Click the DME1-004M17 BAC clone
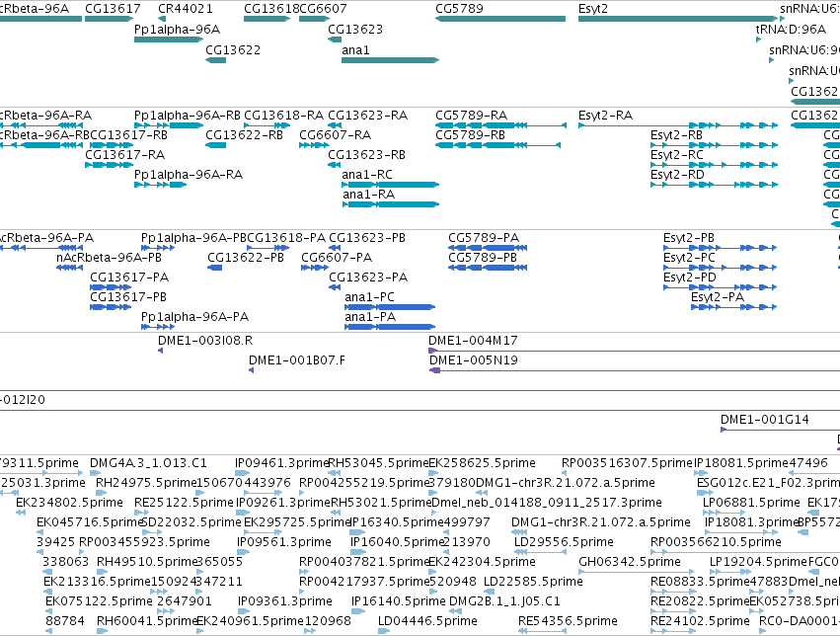Screen dimensions: 840x636 tap(635, 351)
